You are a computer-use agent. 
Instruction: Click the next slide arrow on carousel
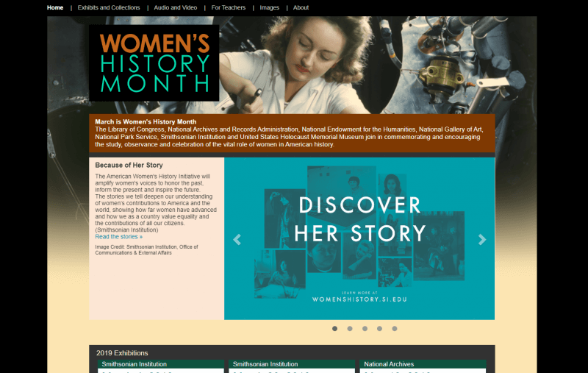[482, 239]
